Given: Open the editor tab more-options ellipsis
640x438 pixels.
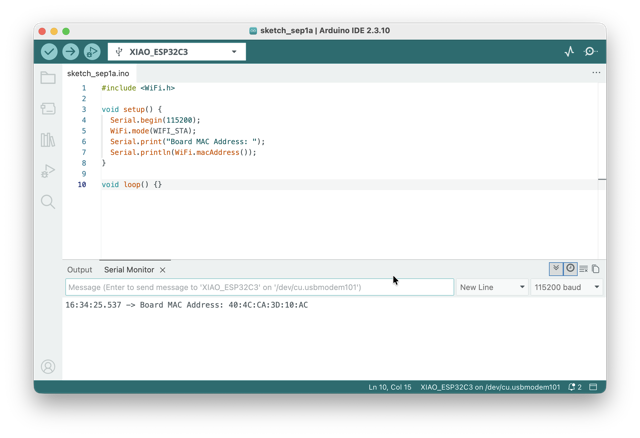Looking at the screenshot, I should (596, 73).
